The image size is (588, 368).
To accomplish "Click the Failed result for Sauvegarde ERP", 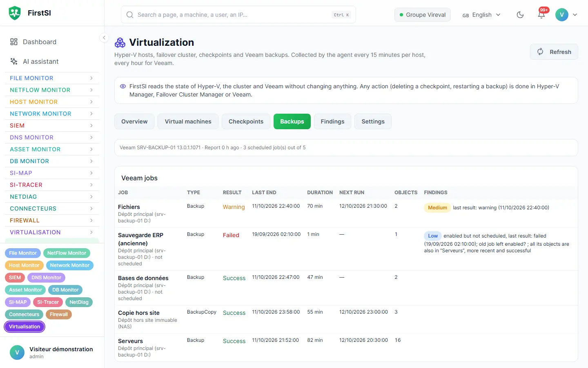I will pyautogui.click(x=231, y=235).
